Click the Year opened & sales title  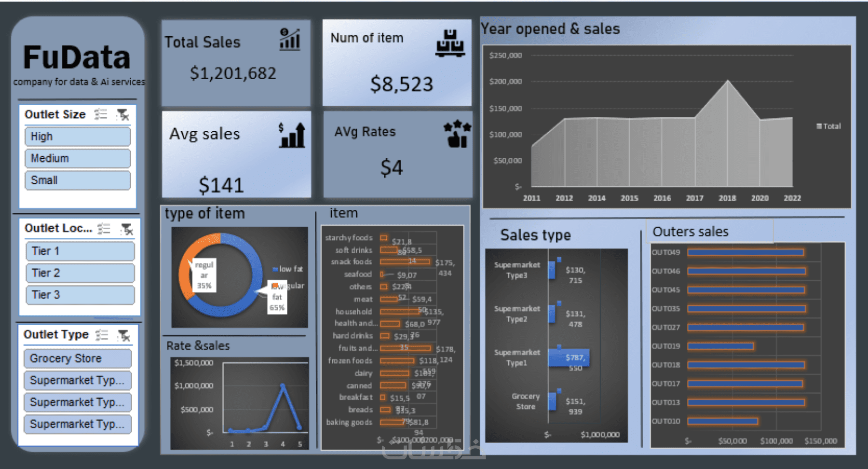point(550,29)
